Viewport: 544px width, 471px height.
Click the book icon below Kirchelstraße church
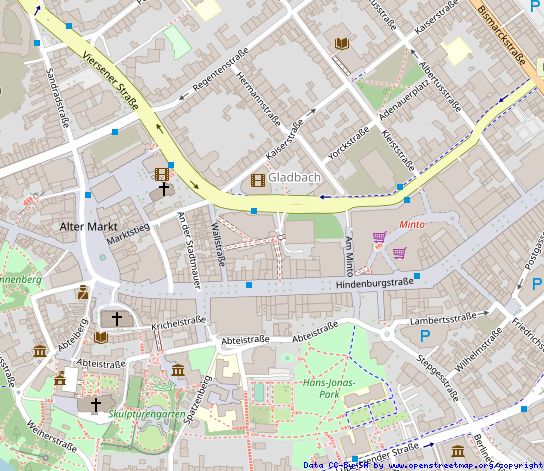[x=101, y=337]
